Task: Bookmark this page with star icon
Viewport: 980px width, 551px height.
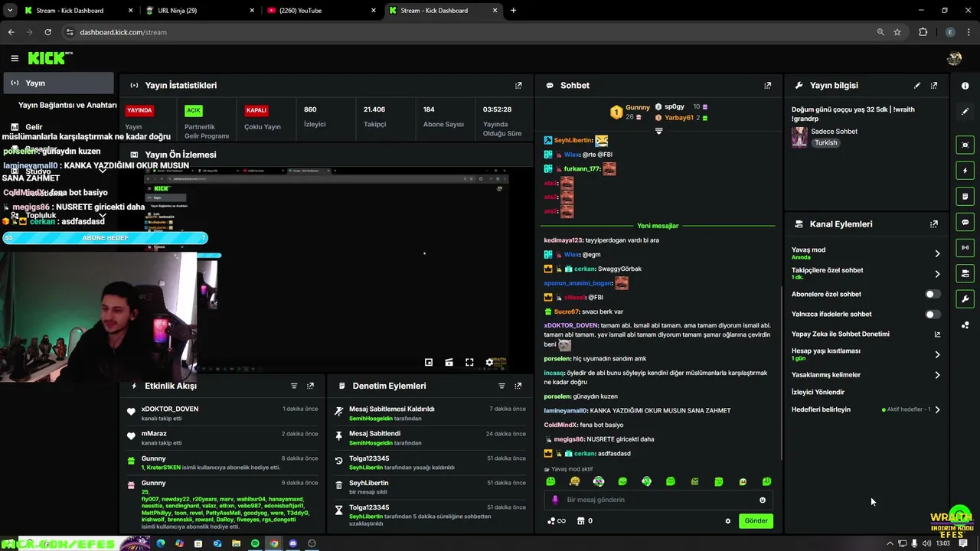Action: 897,32
